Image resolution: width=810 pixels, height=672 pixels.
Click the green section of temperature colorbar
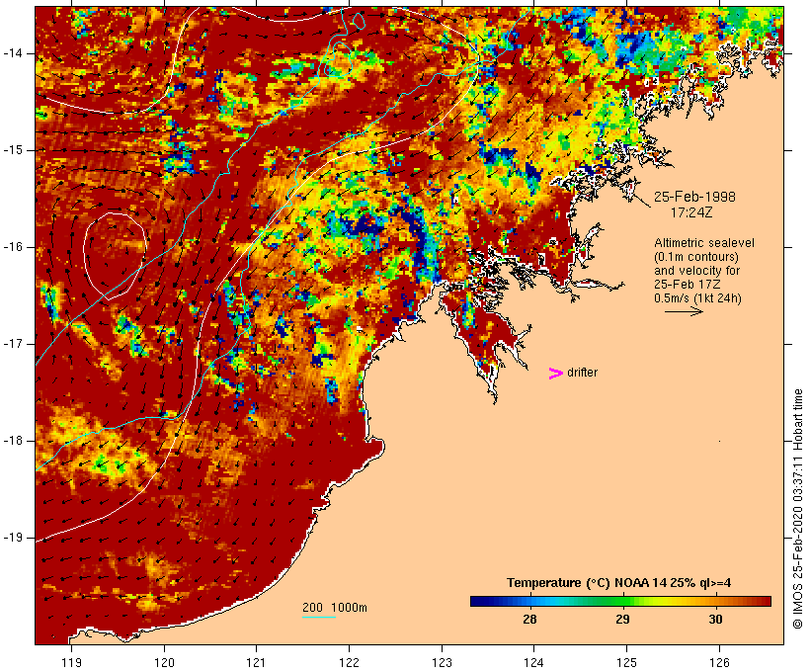click(x=612, y=601)
